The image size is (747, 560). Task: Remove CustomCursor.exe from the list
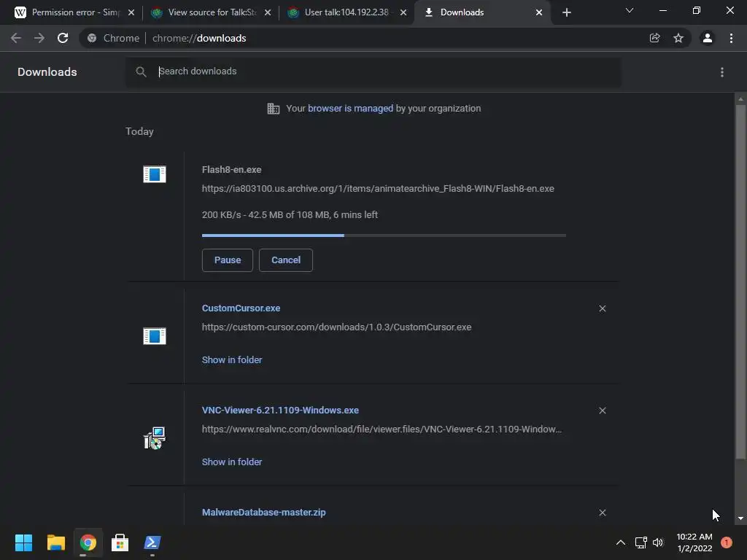(x=603, y=308)
